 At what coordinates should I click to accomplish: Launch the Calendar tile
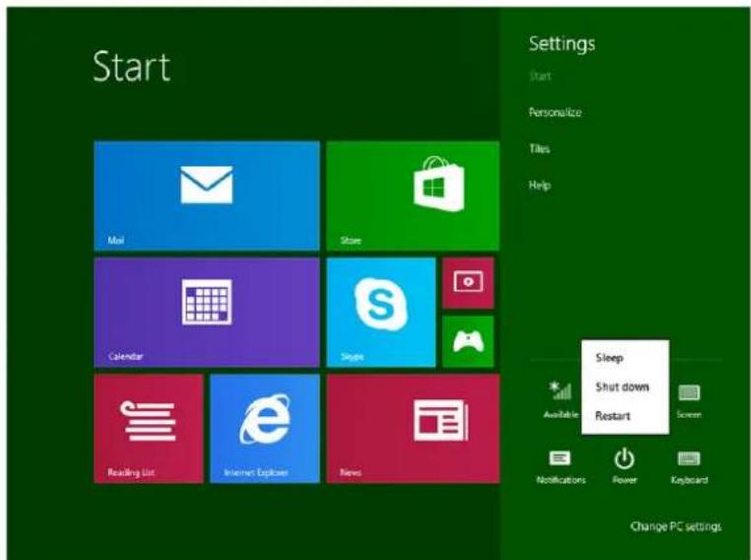207,313
